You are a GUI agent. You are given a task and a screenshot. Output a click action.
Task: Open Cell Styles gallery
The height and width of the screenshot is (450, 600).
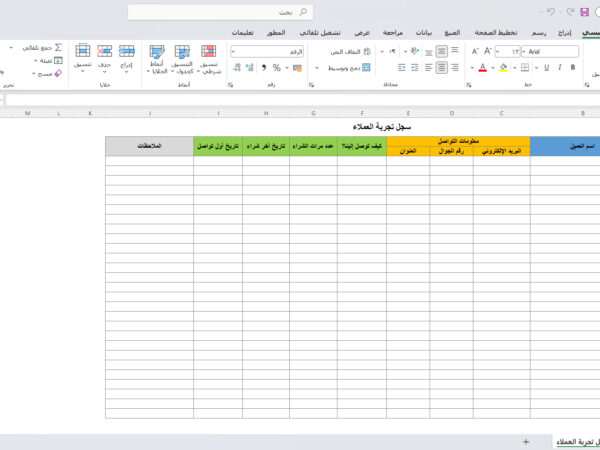click(x=157, y=50)
